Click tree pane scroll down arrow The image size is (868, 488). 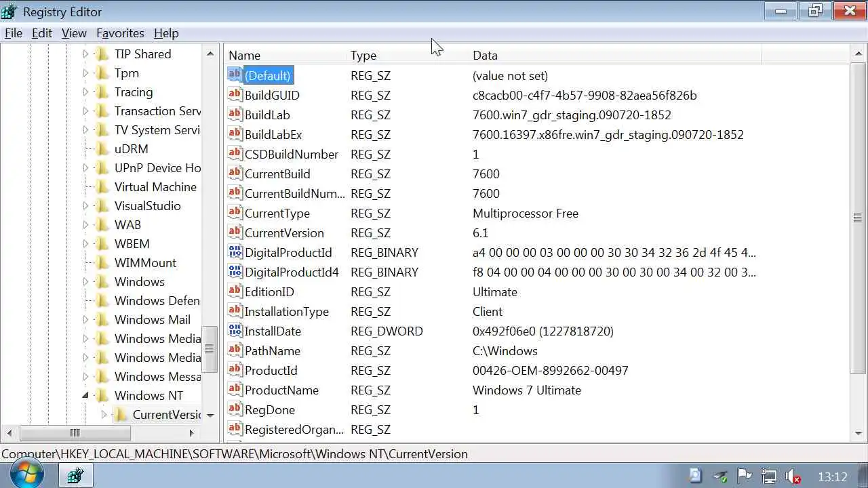click(x=210, y=415)
